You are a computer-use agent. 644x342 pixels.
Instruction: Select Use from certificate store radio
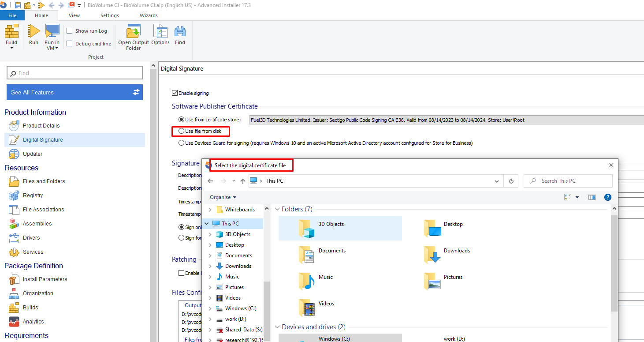181,120
